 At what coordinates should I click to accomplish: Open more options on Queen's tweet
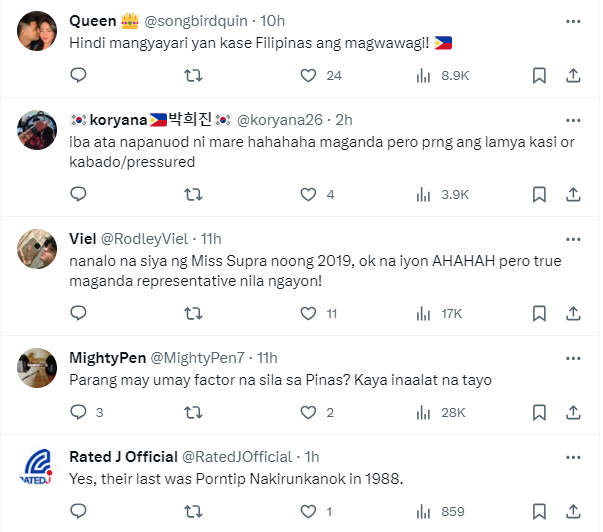point(572,19)
